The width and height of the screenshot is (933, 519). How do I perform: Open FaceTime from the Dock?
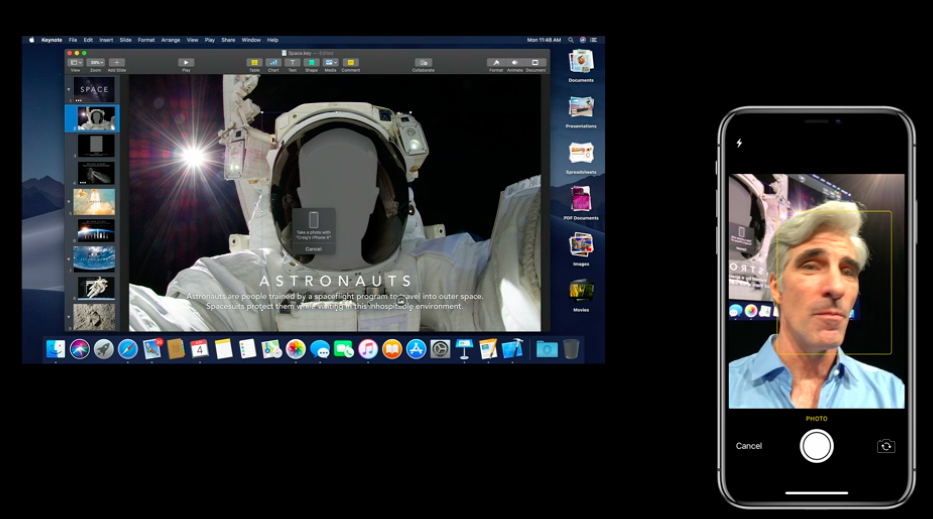tap(343, 349)
